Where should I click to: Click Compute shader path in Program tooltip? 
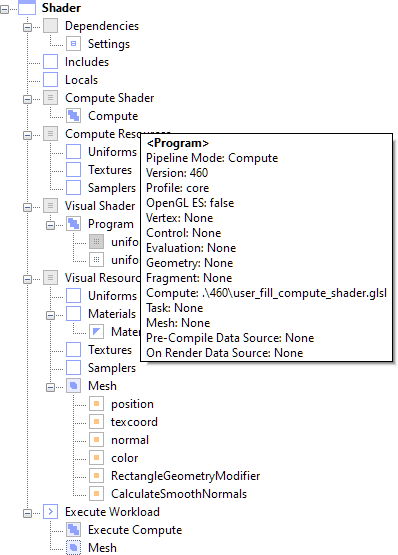(266, 293)
